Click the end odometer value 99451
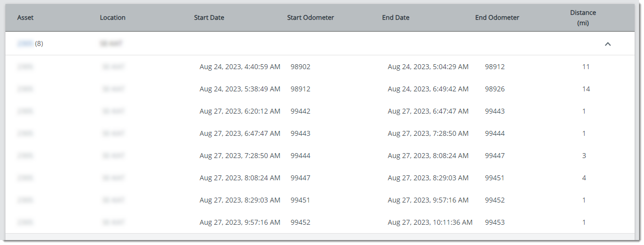 [x=495, y=178]
